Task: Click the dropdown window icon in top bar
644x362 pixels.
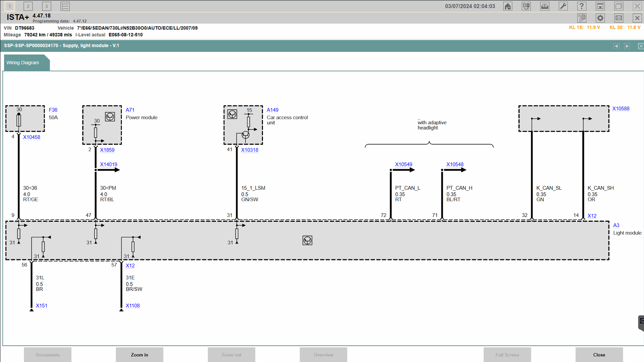Action: pyautogui.click(x=600, y=6)
